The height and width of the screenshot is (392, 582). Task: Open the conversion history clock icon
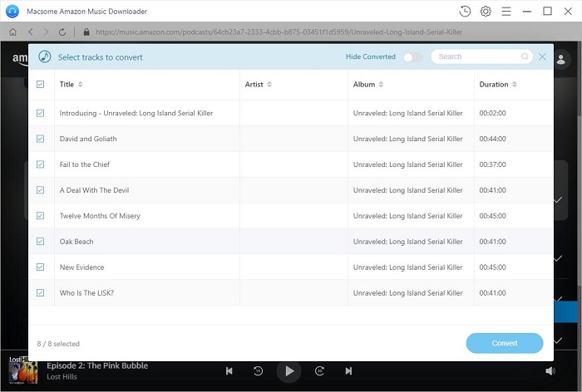click(x=465, y=12)
